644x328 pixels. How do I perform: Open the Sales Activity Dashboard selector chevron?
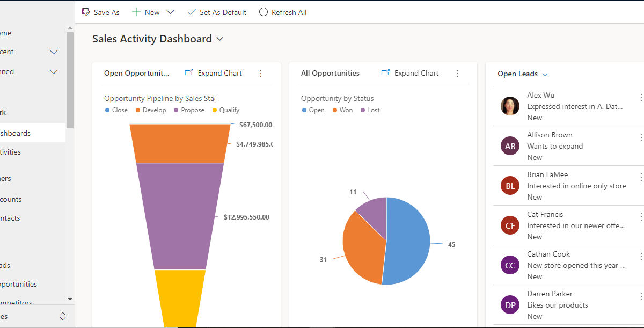[220, 39]
